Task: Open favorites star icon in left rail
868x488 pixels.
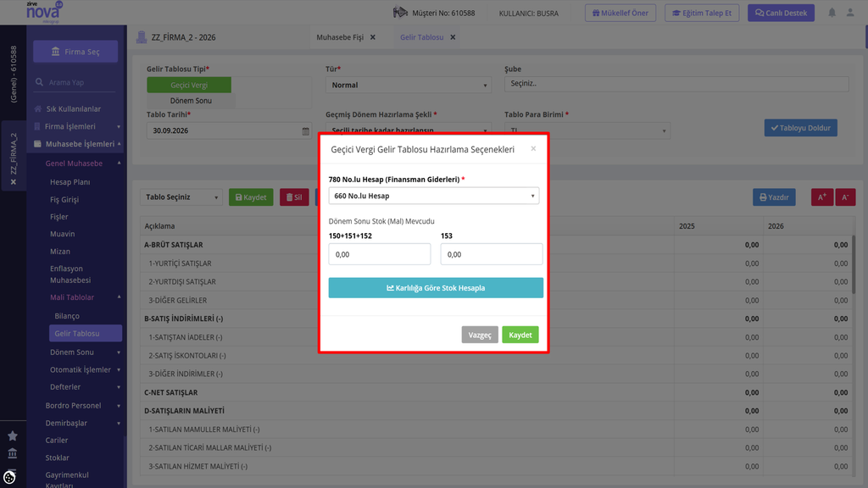Action: (12, 436)
